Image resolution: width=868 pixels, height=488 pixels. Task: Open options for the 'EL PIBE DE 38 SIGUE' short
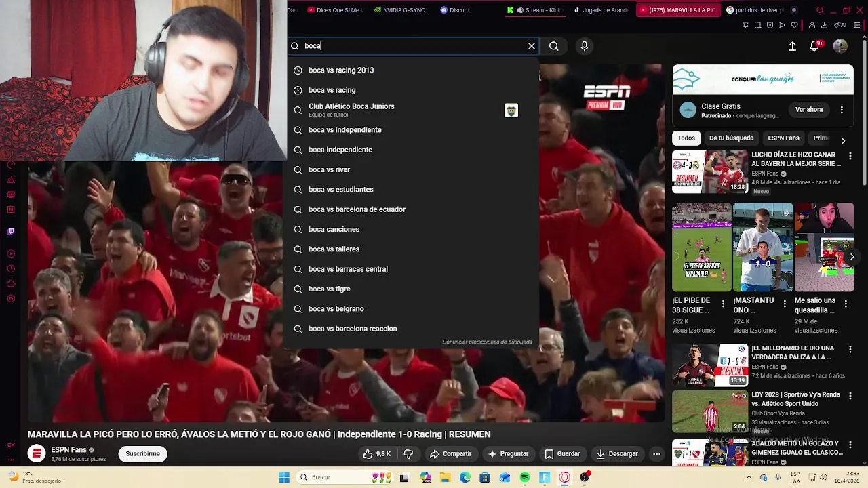723,304
